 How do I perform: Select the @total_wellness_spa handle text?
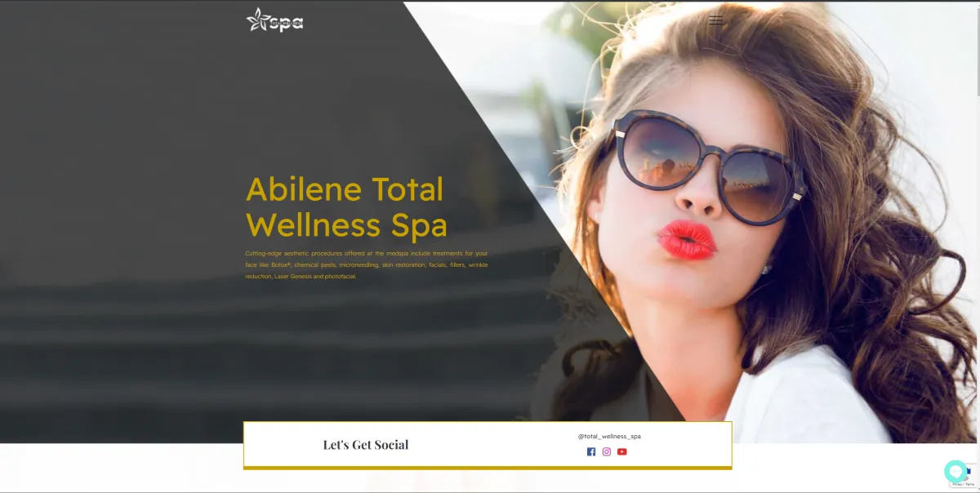(609, 436)
